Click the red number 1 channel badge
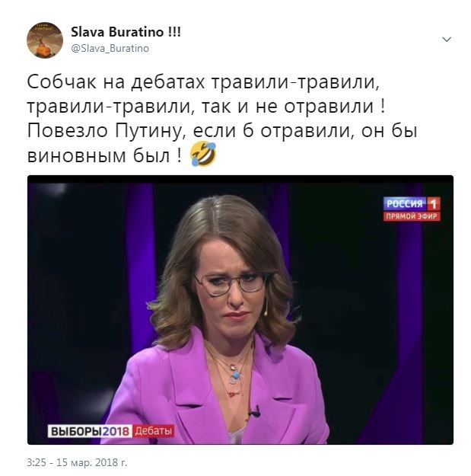 click(434, 203)
